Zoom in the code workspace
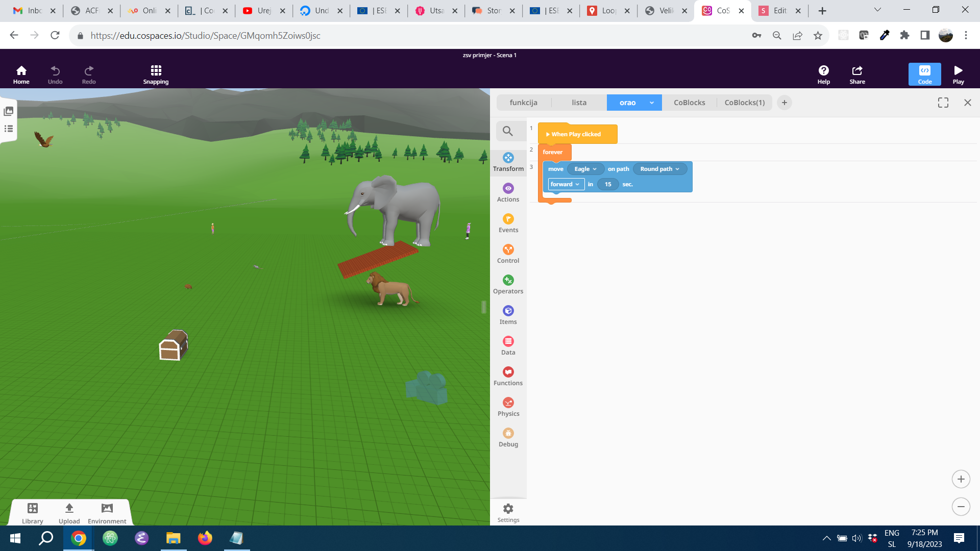The width and height of the screenshot is (980, 551). click(x=961, y=479)
